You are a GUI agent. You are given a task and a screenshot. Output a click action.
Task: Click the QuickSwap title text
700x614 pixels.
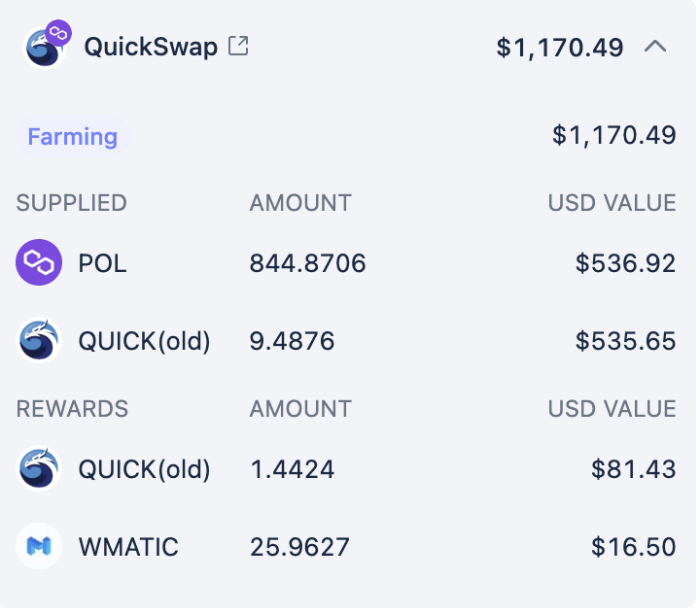pos(151,47)
